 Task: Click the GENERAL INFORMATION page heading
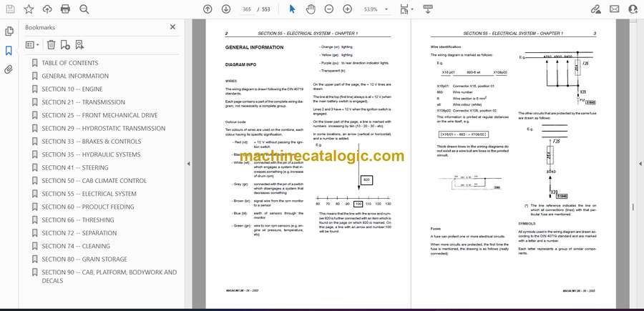(x=254, y=48)
